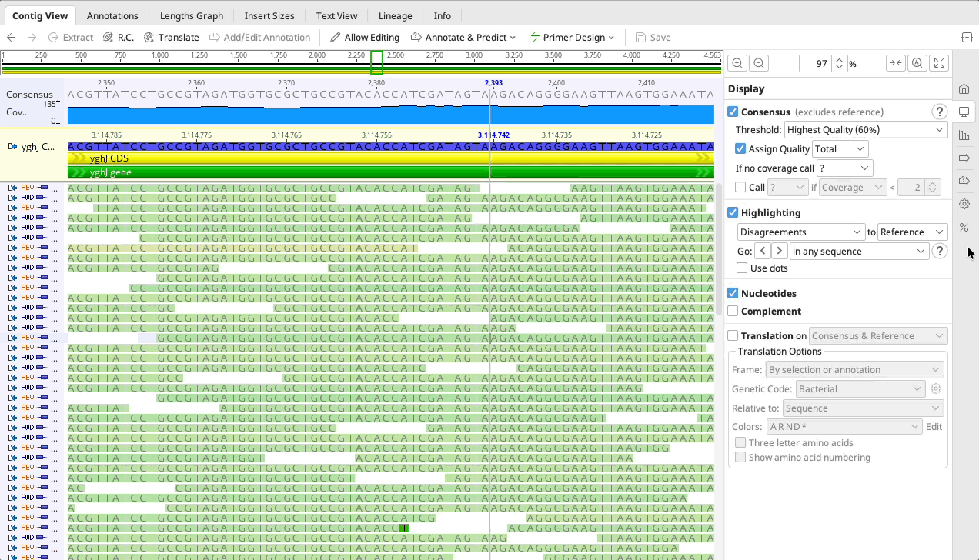
Task: Open the Disagreements highlighting dropdown
Action: tap(800, 232)
